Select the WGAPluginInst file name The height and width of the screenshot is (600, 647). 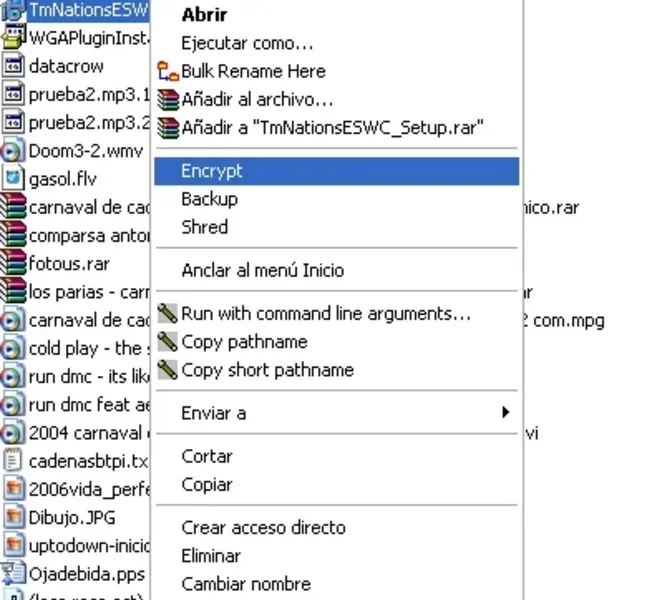pos(89,38)
